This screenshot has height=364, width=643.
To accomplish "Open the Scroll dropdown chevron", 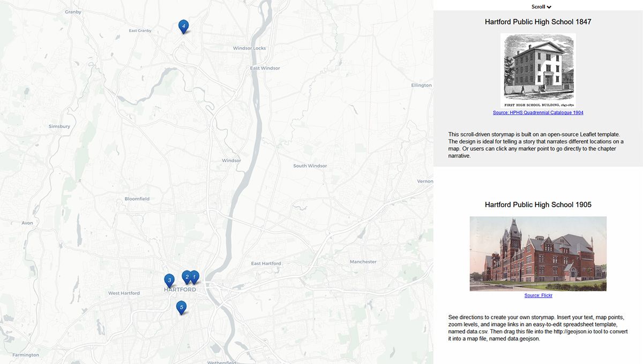I will pyautogui.click(x=549, y=6).
